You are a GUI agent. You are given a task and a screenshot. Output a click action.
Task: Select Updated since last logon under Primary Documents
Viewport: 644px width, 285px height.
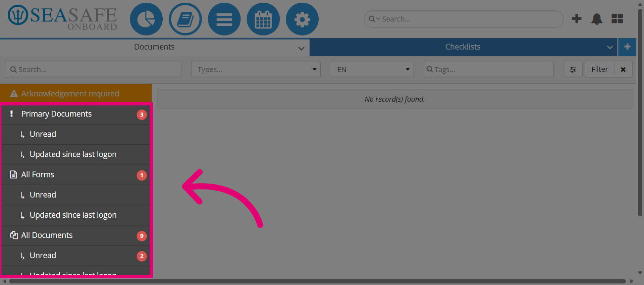[75, 154]
